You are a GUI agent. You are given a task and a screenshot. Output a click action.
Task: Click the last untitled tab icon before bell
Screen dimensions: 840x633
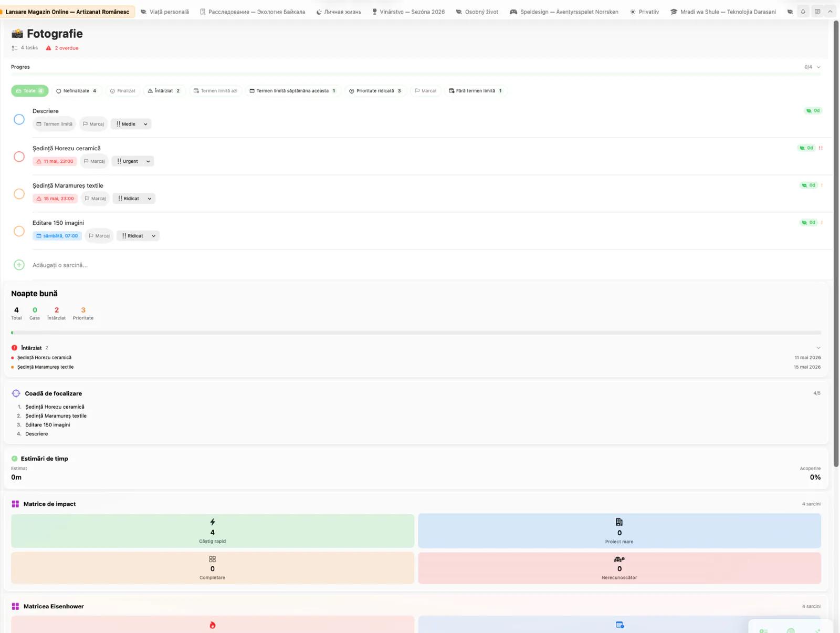point(790,12)
